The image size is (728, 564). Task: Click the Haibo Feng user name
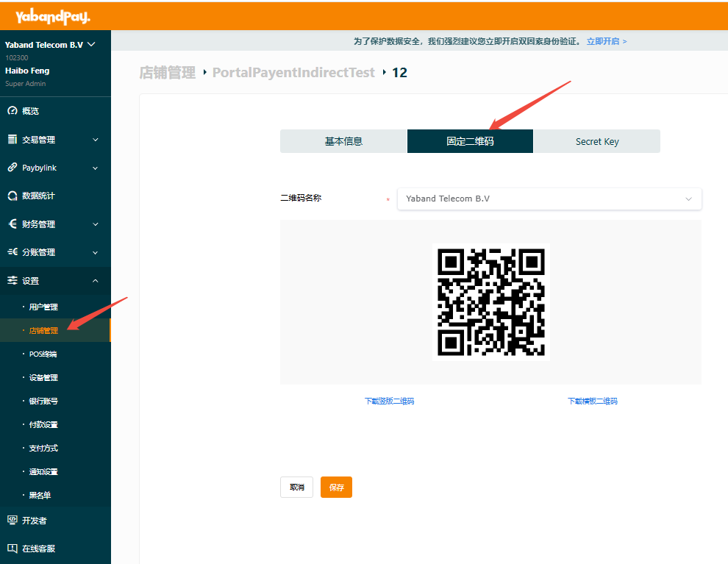27,71
